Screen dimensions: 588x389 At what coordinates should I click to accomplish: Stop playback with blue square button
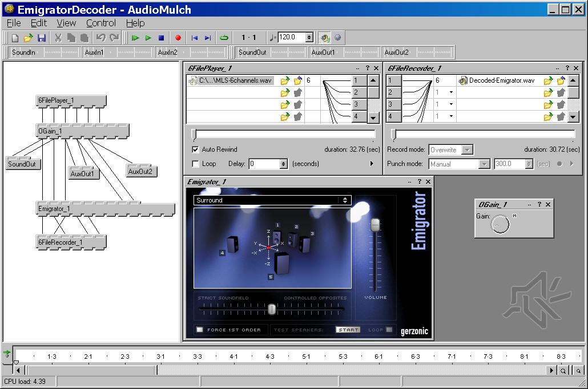point(161,38)
